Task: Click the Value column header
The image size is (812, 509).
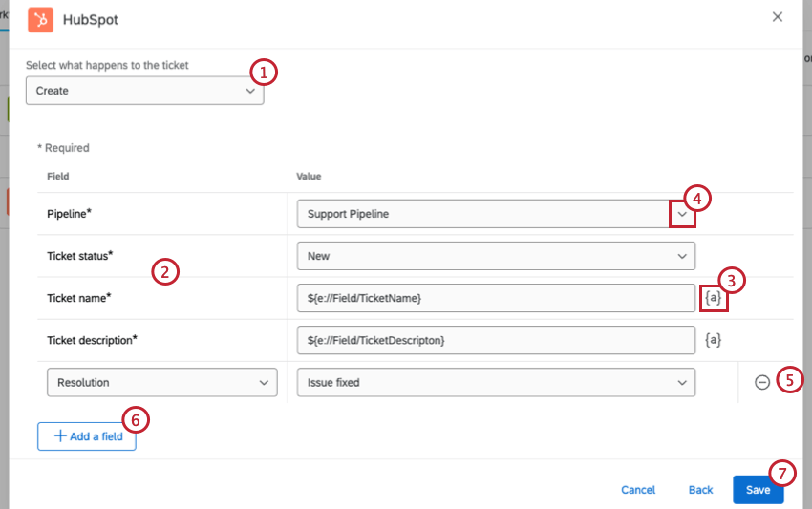Action: [309, 177]
